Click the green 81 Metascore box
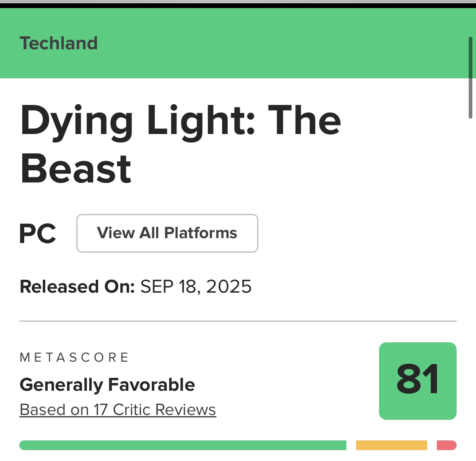The height and width of the screenshot is (461, 476). click(418, 381)
